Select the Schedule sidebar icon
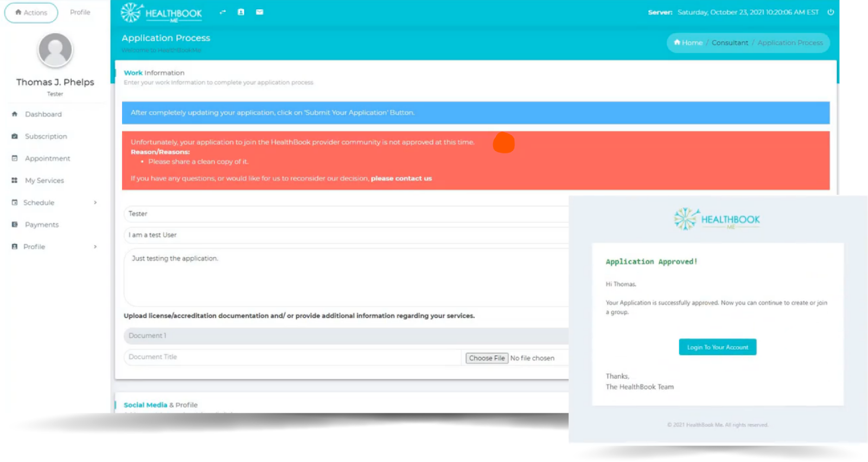This screenshot has height=462, width=868. [15, 203]
